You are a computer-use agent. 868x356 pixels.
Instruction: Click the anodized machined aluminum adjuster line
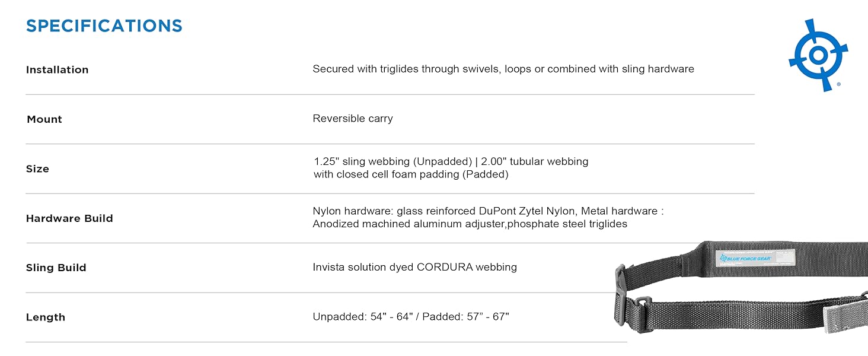coord(470,224)
